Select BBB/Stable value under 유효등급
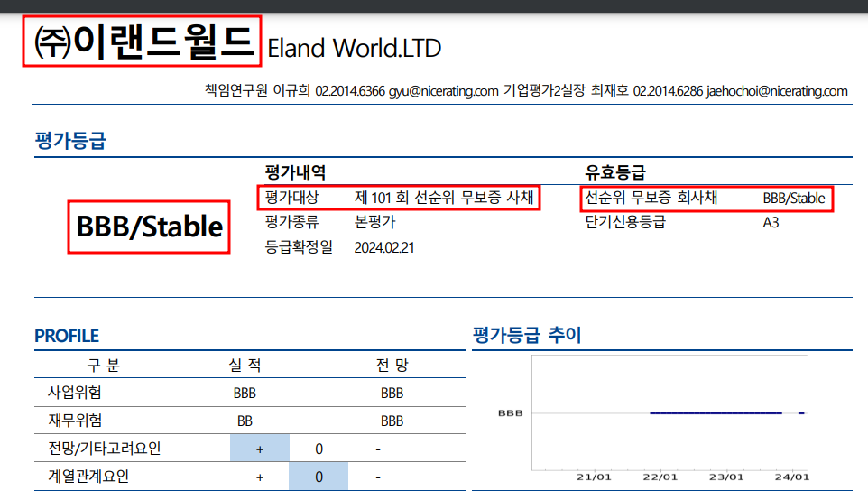 click(x=794, y=198)
